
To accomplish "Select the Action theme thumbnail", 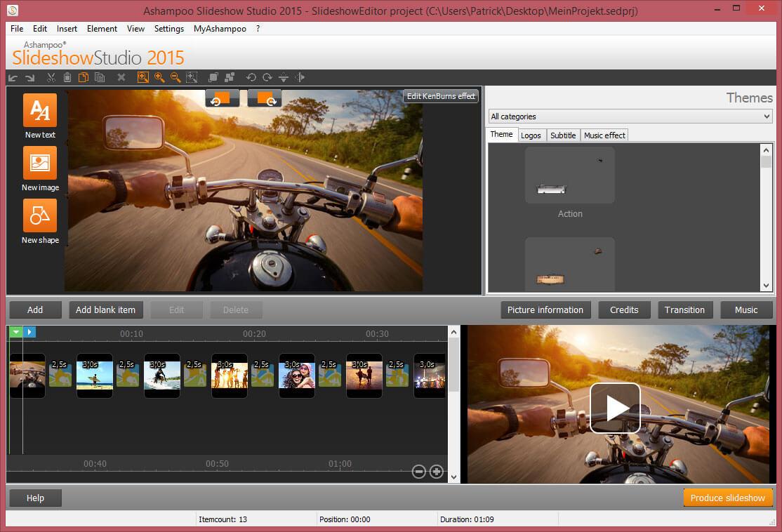I will coord(569,175).
